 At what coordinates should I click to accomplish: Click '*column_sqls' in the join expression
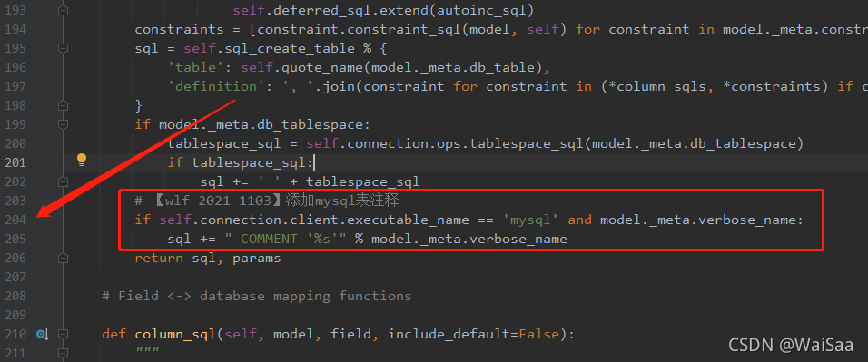(659, 86)
